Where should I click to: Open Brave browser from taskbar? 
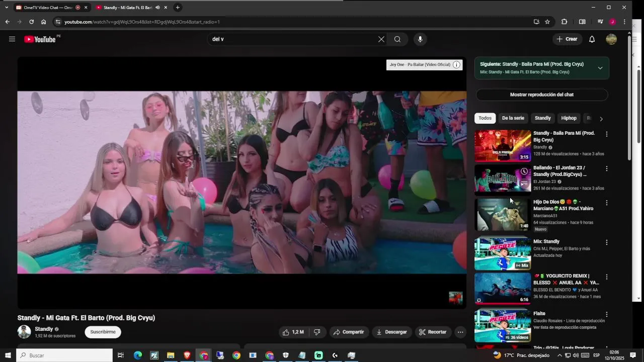[x=187, y=355]
